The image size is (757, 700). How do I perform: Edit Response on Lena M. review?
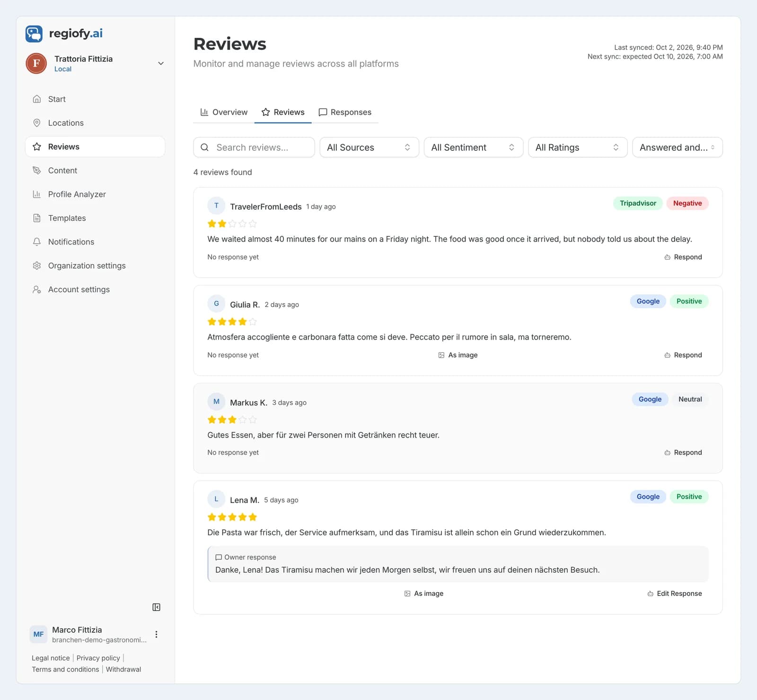tap(675, 594)
